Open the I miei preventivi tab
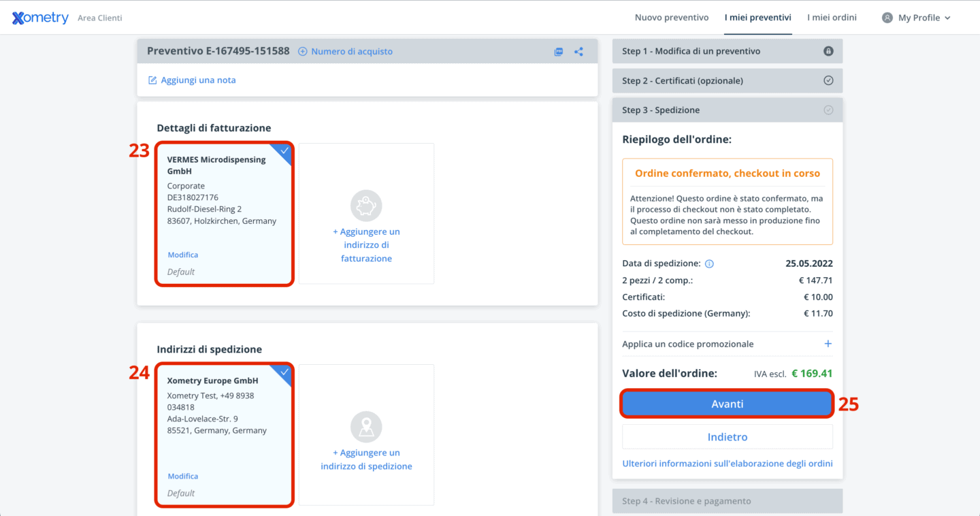The height and width of the screenshot is (516, 980). pos(757,18)
